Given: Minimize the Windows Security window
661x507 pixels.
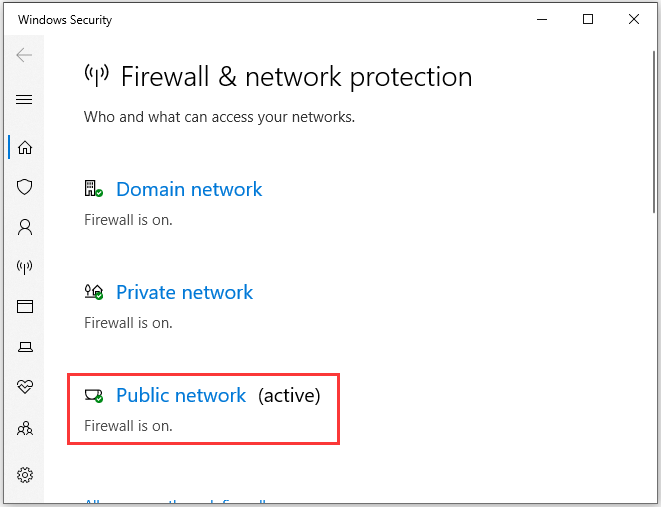Looking at the screenshot, I should pos(542,19).
